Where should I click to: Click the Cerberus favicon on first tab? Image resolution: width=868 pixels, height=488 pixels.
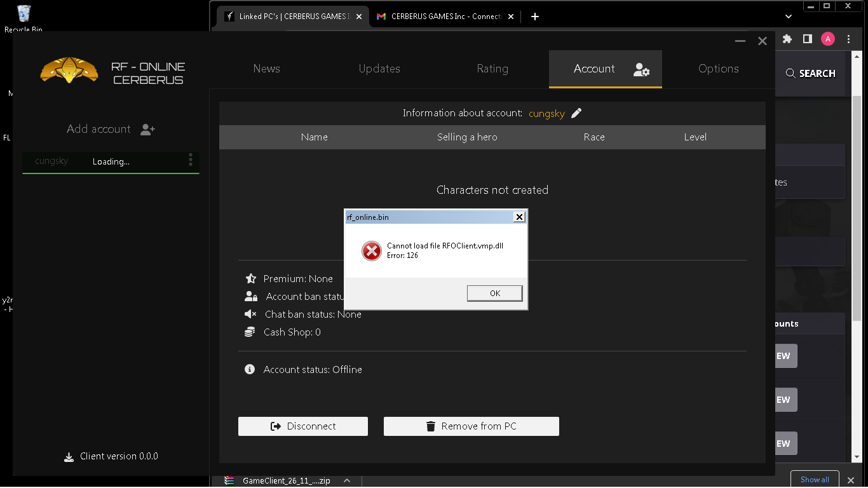point(229,17)
